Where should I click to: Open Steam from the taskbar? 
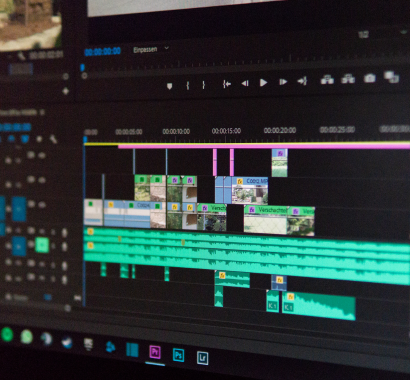(x=67, y=342)
